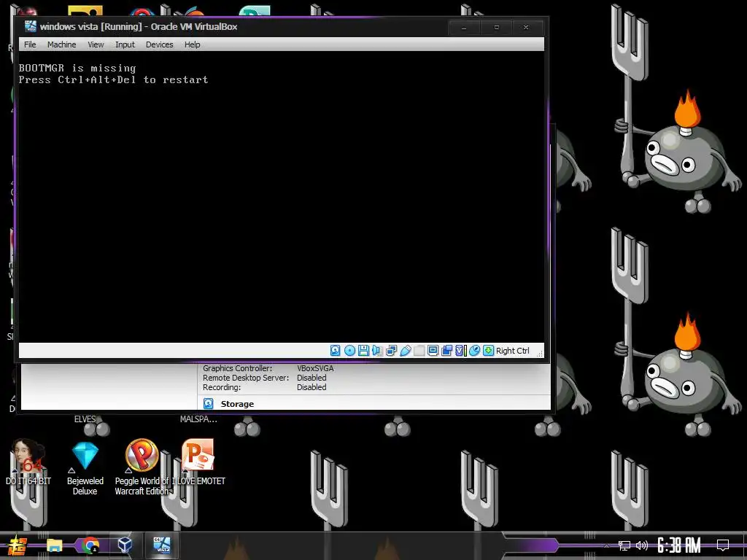Click the greyed shared folders indicator

pos(419,351)
